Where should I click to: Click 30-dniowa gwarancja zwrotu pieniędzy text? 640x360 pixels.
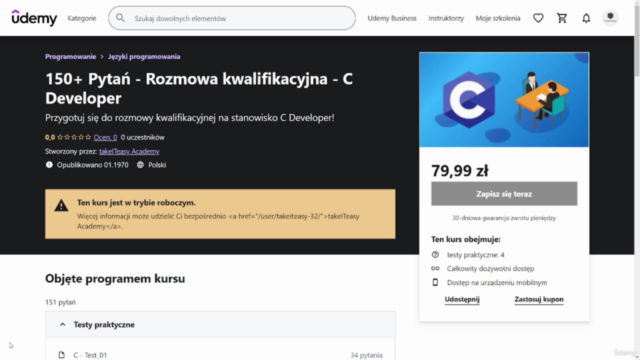tap(504, 218)
